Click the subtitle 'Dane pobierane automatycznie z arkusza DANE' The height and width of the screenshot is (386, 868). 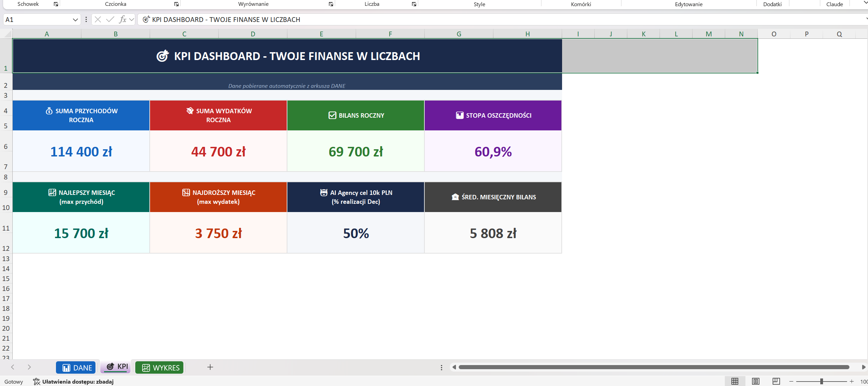point(287,86)
